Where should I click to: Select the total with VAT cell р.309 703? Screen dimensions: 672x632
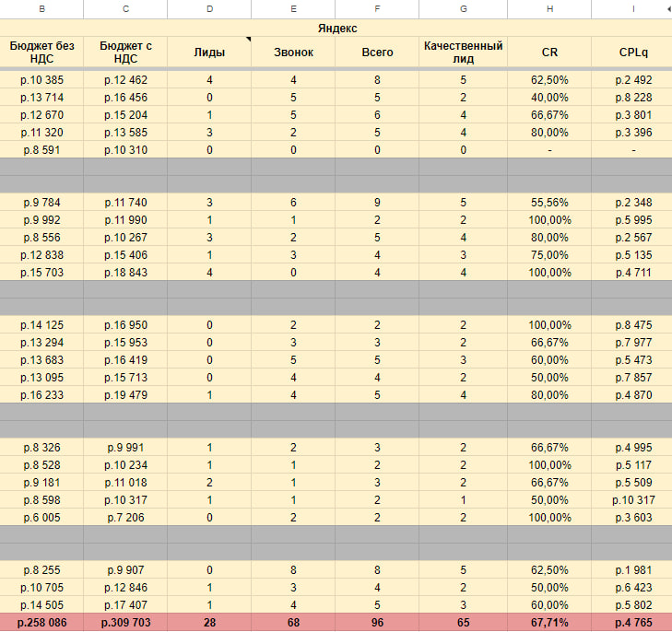pos(125,622)
